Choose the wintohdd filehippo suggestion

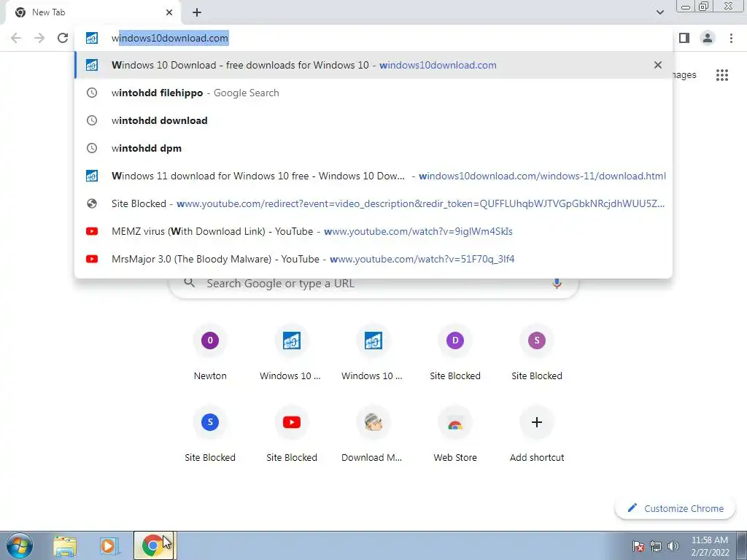point(373,93)
